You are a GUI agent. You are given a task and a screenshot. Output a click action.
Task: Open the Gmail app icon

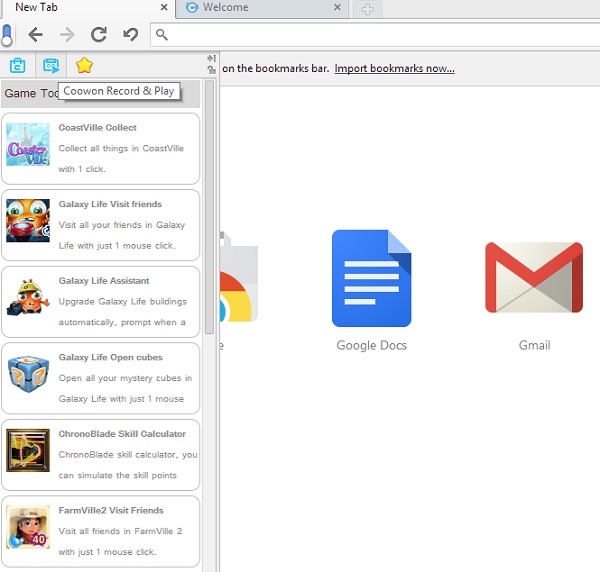534,277
